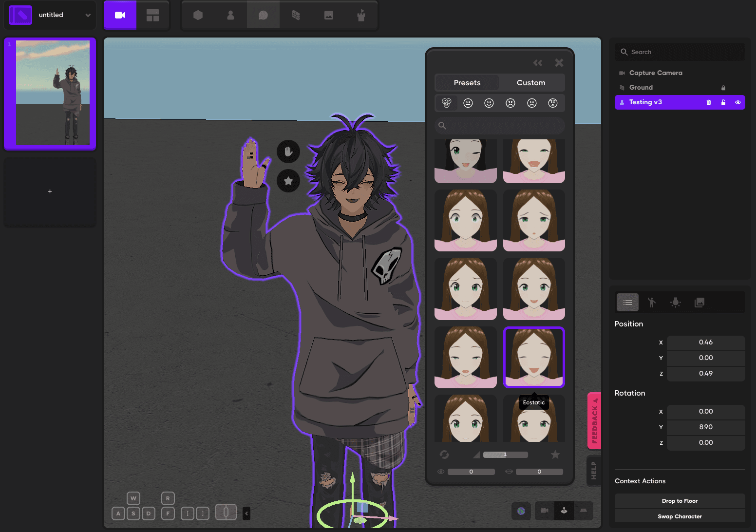Viewport: 756px width, 532px height.
Task: Open the character pose tab in right panel
Action: [651, 302]
